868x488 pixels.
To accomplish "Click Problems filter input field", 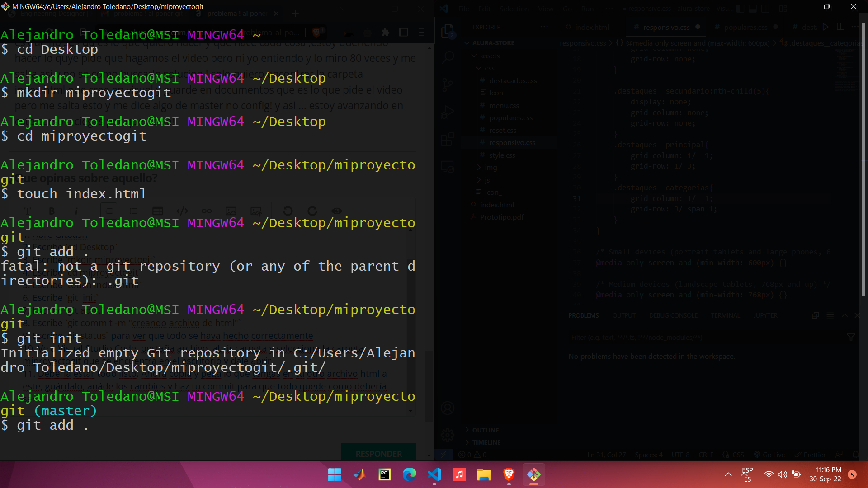I will click(705, 338).
